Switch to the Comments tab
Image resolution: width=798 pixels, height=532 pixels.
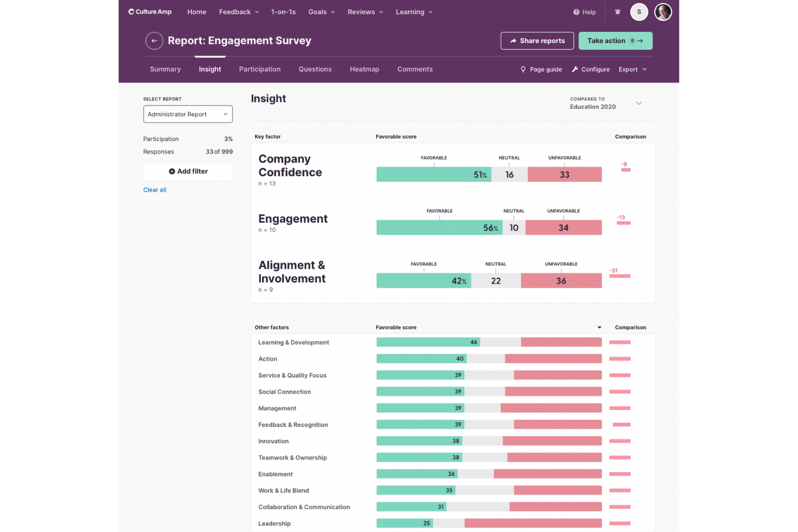click(415, 70)
